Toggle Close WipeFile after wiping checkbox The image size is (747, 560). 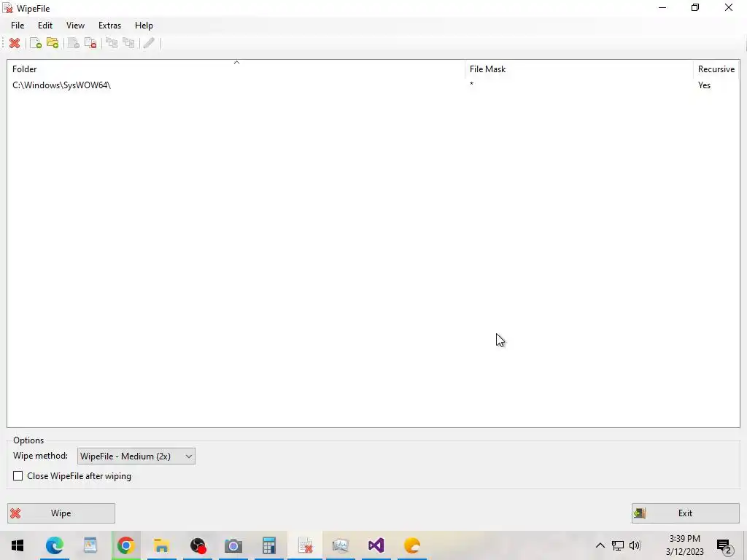18,476
